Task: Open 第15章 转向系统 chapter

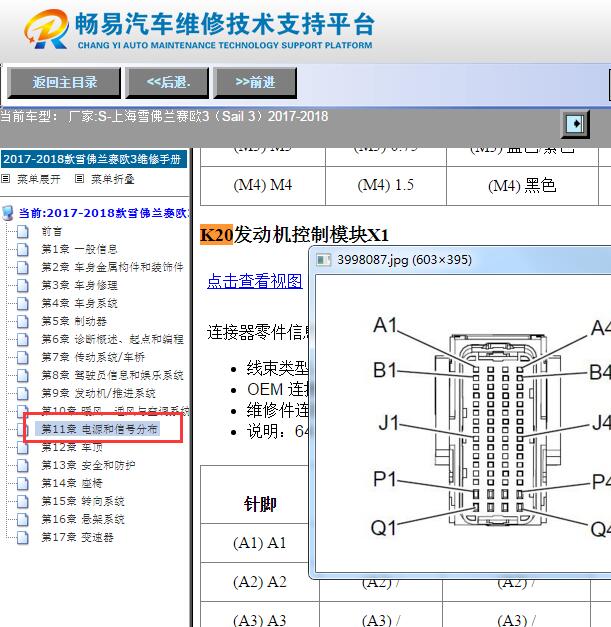Action: [83, 501]
